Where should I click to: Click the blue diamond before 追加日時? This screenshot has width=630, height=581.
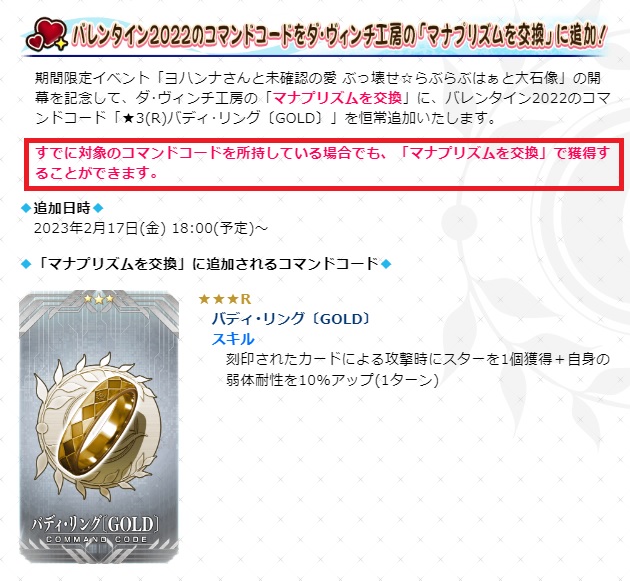pos(26,208)
